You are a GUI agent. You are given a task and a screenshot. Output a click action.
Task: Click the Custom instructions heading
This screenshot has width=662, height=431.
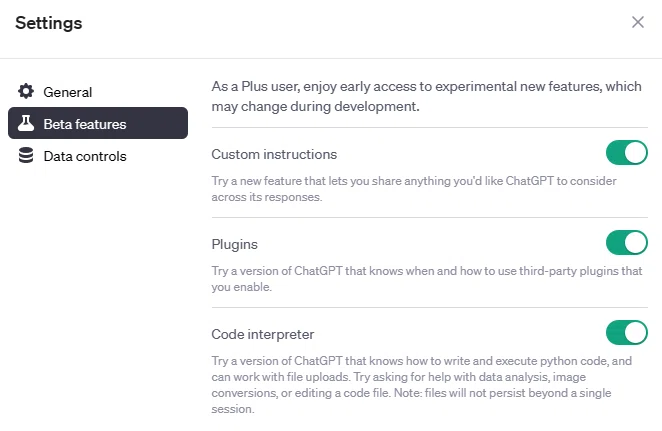pos(274,155)
